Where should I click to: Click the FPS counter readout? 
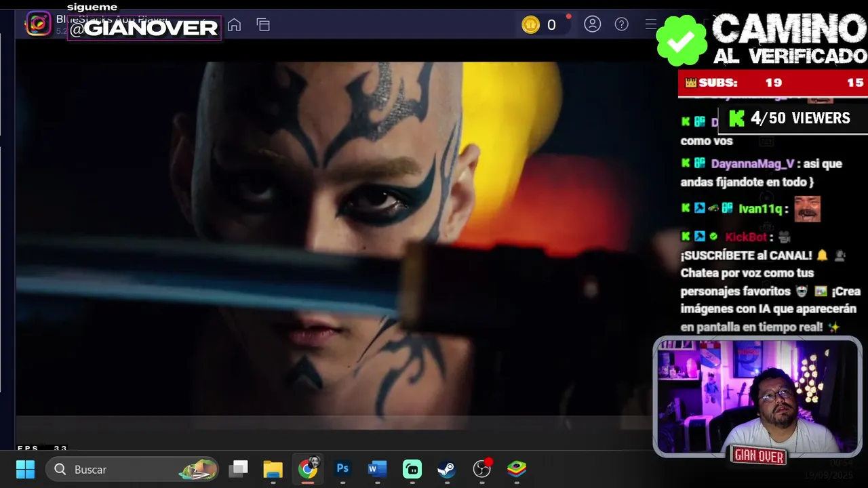(42, 448)
